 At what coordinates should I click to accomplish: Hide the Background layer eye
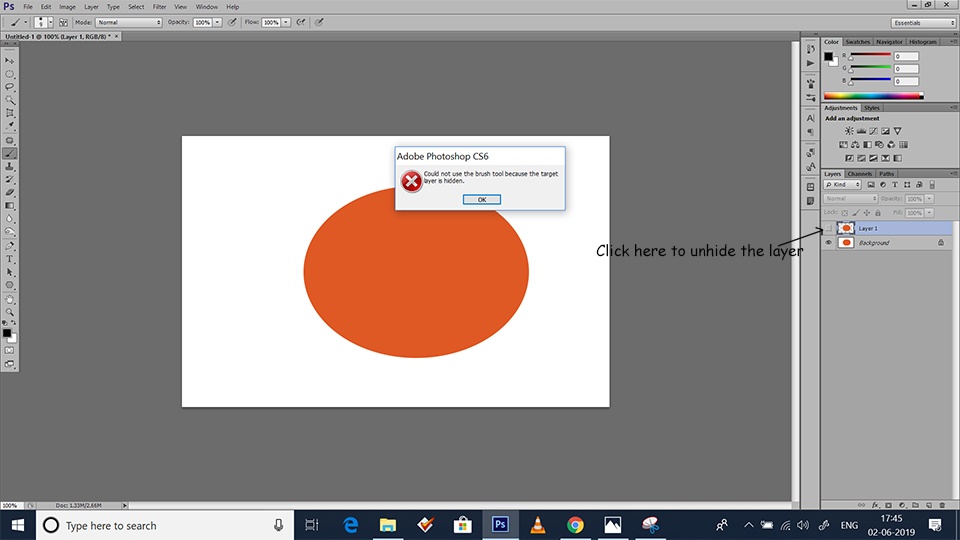click(828, 243)
